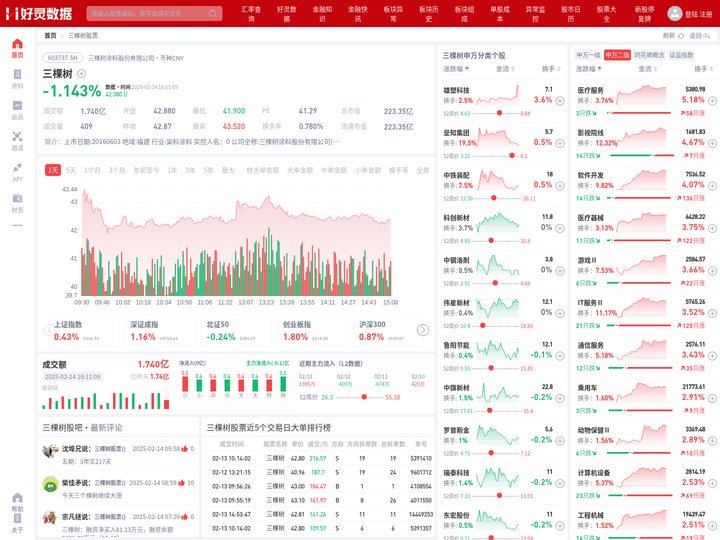The width and height of the screenshot is (720, 540).
Task: Open the 关于 about icon in sidebar
Action: 17,518
